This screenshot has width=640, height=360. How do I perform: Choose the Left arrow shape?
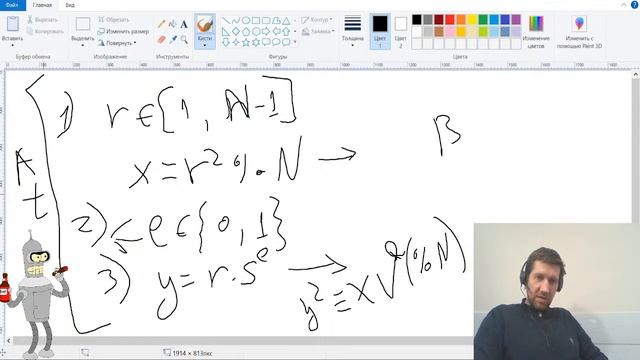(x=276, y=31)
